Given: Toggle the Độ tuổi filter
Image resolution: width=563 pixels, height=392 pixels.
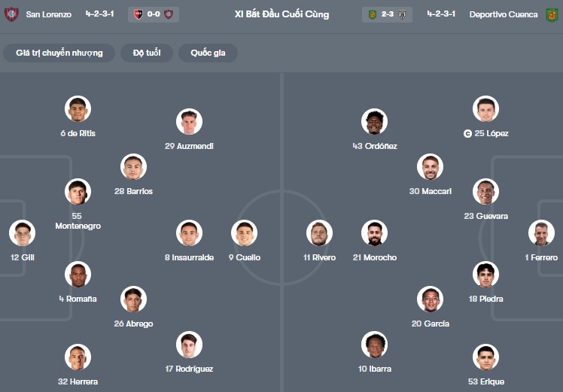Looking at the screenshot, I should pos(147,53).
